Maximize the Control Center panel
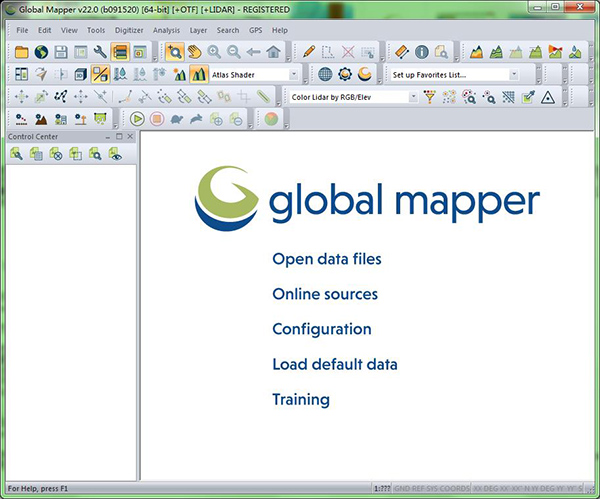600x499 pixels. pos(119,136)
